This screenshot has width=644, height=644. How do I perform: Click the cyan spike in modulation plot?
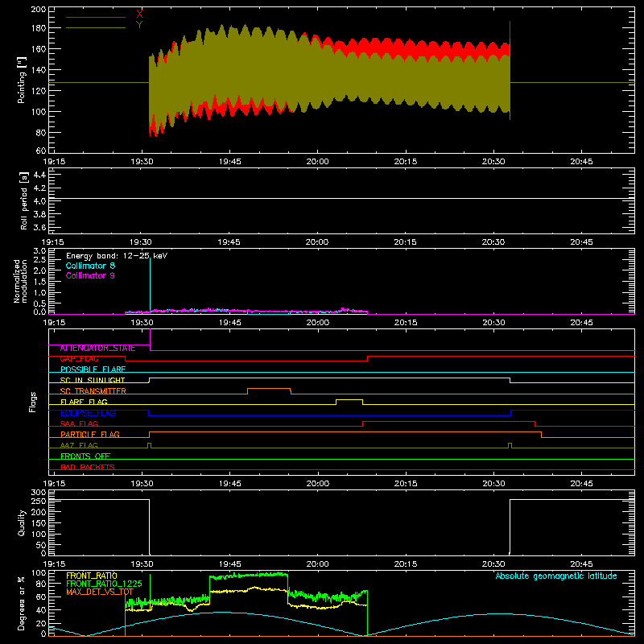(151, 283)
